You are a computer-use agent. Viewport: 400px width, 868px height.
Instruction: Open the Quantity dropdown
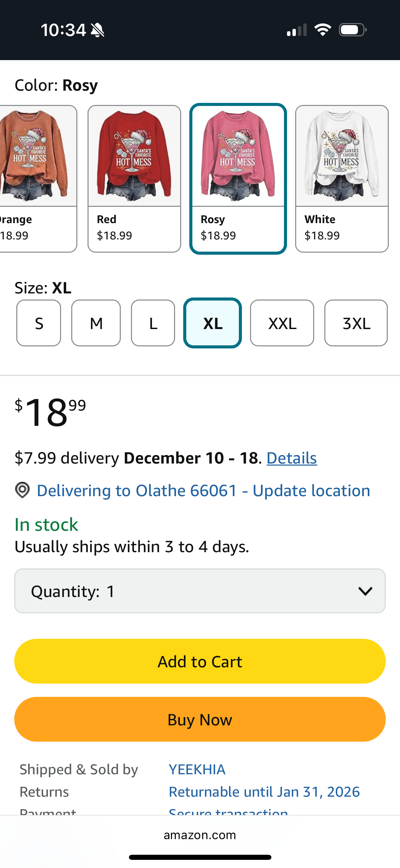click(200, 591)
